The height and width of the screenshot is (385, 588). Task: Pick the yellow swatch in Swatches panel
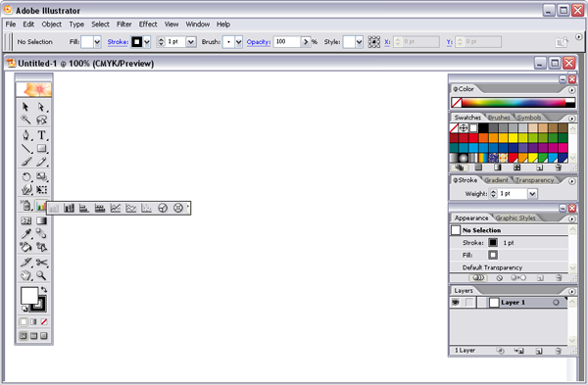(x=513, y=138)
